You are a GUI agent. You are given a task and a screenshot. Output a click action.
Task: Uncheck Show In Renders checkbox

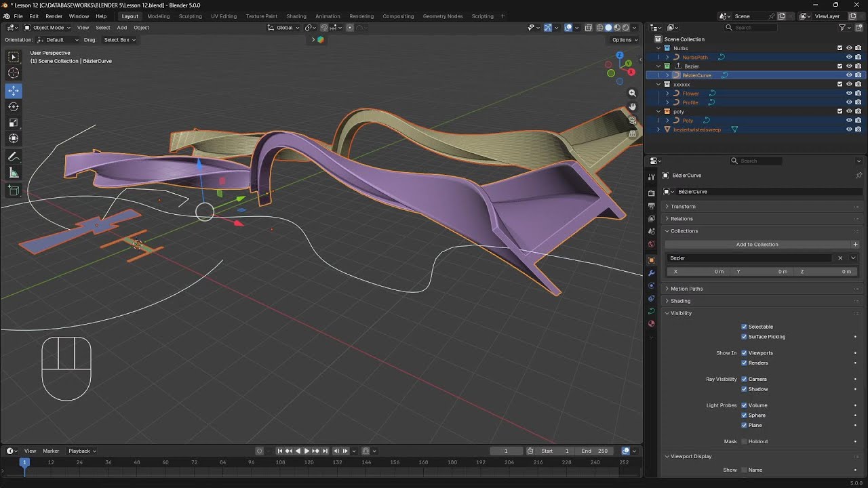(744, 363)
